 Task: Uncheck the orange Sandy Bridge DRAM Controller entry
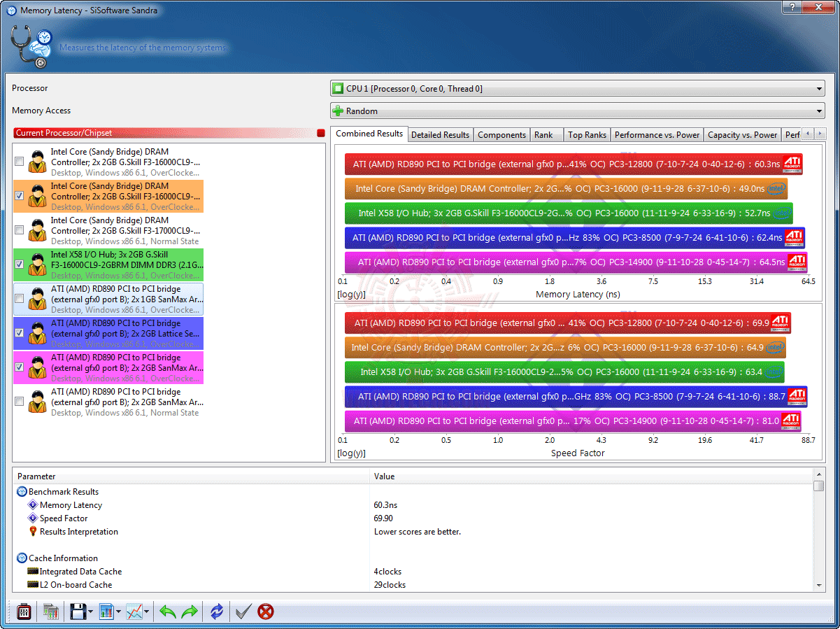[19, 196]
